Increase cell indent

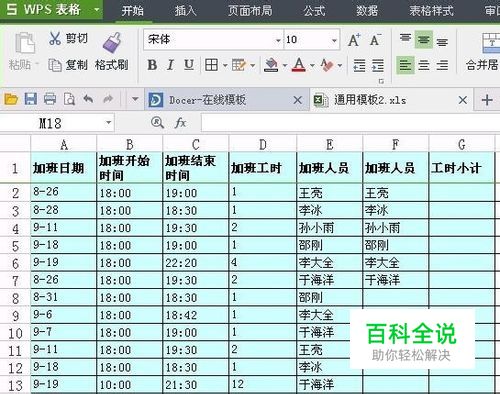pyautogui.click(x=377, y=65)
